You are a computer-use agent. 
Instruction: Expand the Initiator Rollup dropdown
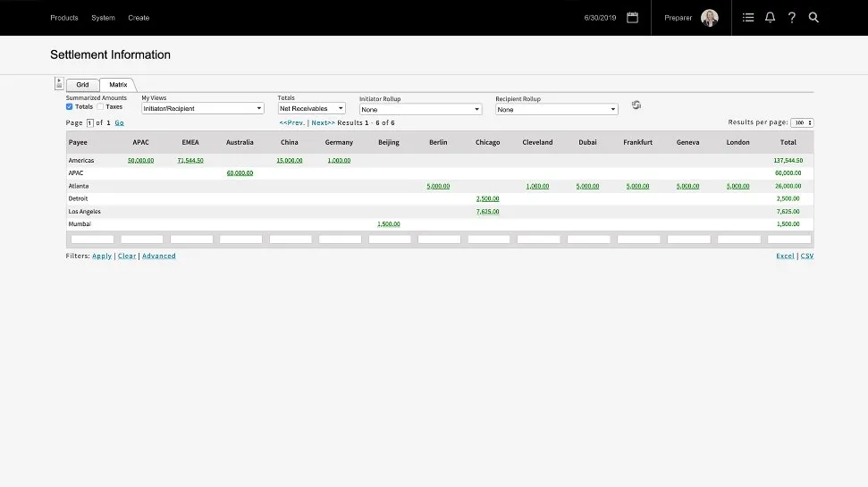[x=420, y=109]
